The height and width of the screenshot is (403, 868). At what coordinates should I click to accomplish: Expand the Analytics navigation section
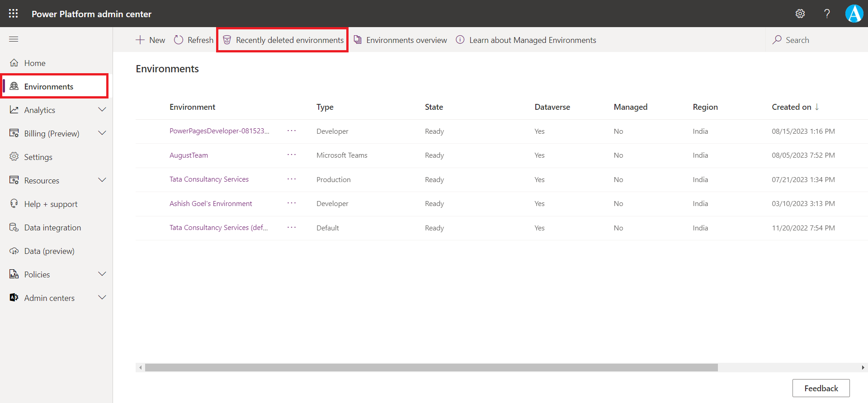102,110
